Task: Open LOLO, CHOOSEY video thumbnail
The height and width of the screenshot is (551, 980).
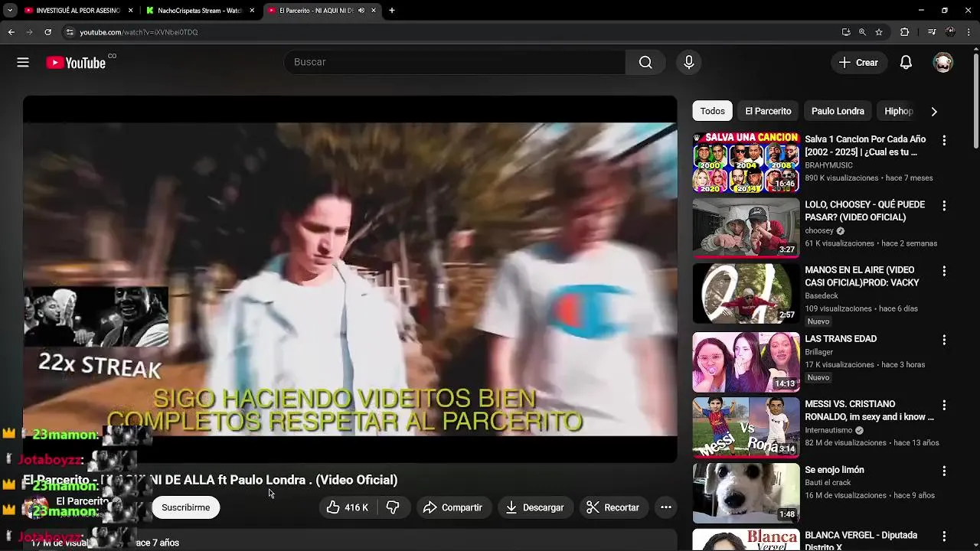Action: 746,227
